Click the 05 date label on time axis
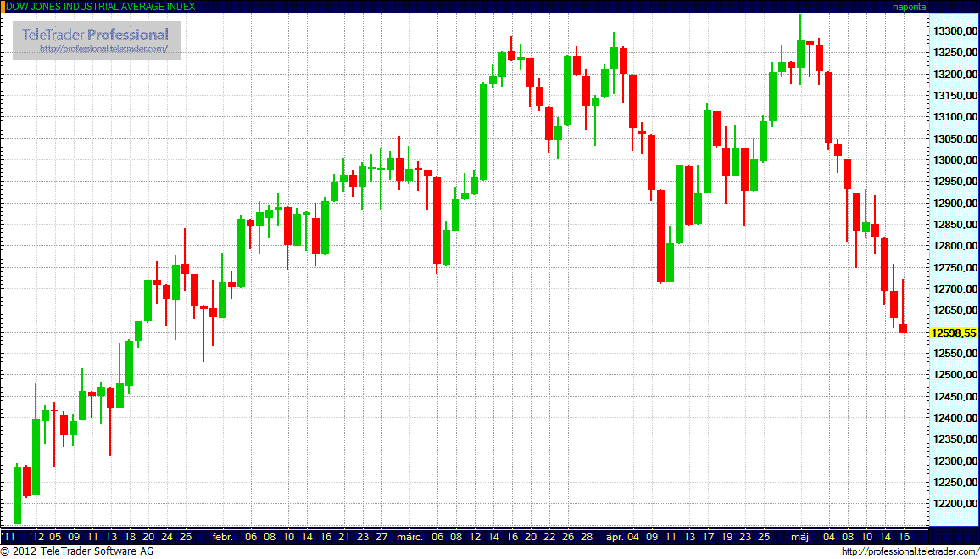This screenshot has width=980, height=559. point(55,537)
